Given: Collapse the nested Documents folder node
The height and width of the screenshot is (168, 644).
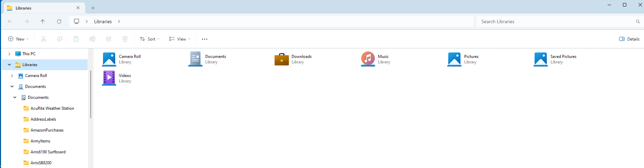Looking at the screenshot, I should point(15,97).
